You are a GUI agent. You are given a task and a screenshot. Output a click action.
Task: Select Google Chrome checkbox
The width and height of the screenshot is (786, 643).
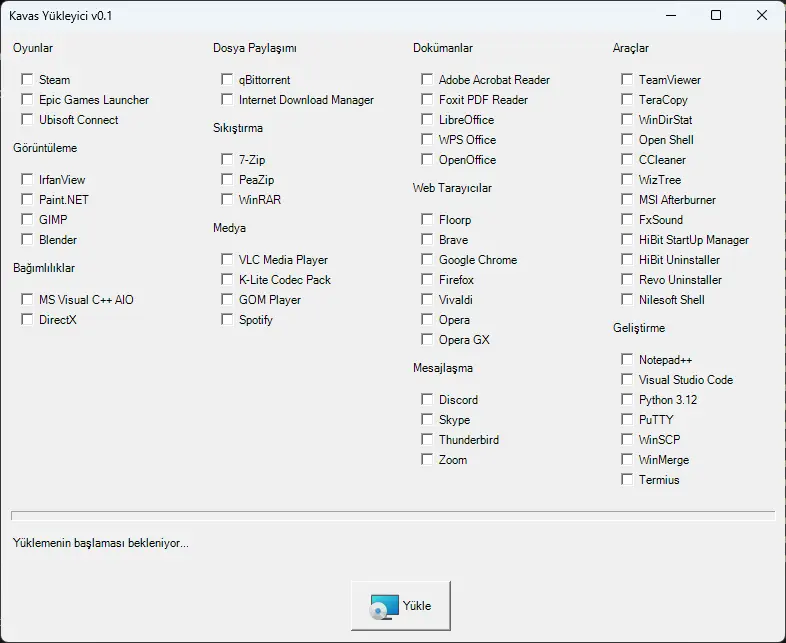tap(427, 260)
